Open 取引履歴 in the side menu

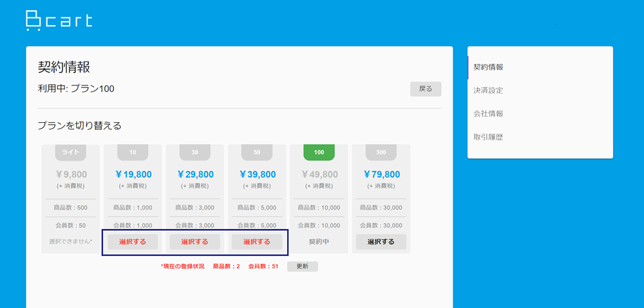coord(488,138)
